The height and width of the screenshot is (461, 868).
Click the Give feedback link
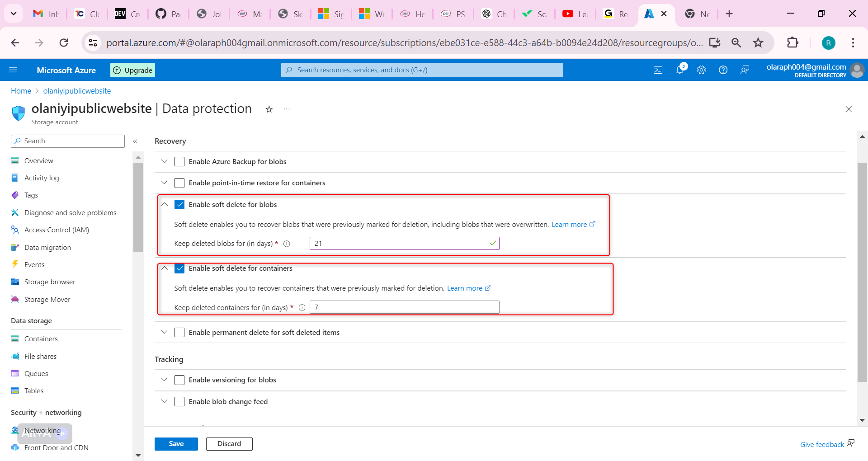pos(827,444)
